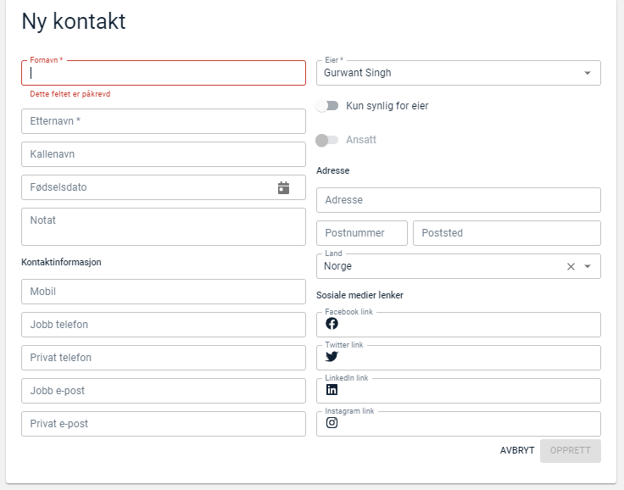Focus the Fornavn input field
This screenshot has width=624, height=490.
[163, 73]
